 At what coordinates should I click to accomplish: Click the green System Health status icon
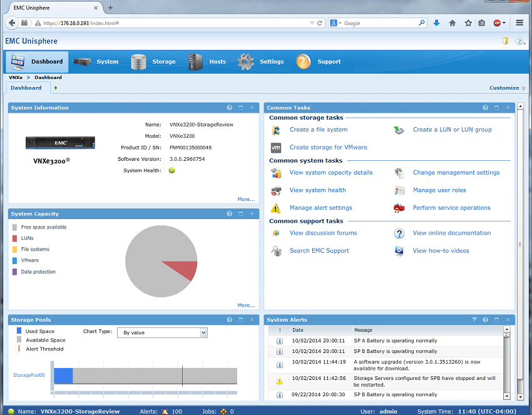coord(172,170)
